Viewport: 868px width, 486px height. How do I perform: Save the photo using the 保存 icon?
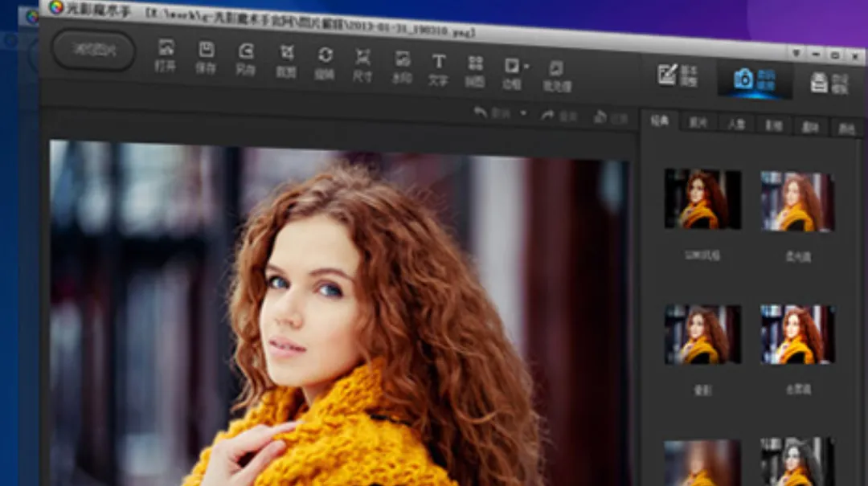(206, 57)
